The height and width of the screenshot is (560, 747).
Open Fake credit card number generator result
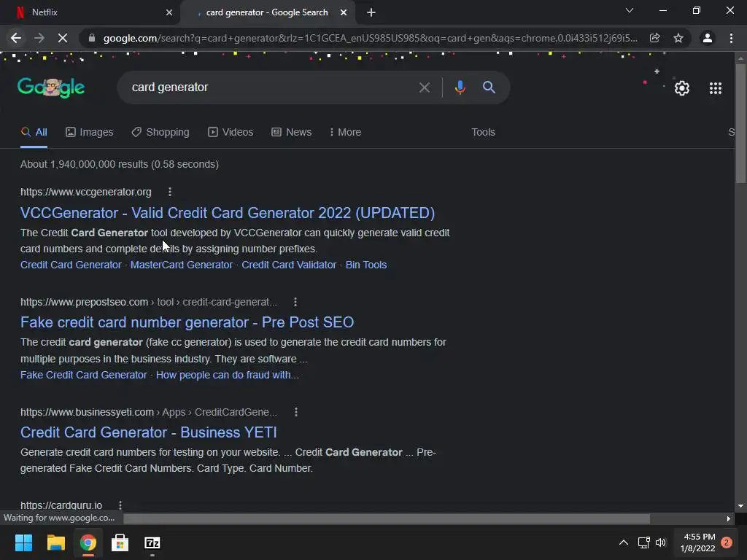187,322
